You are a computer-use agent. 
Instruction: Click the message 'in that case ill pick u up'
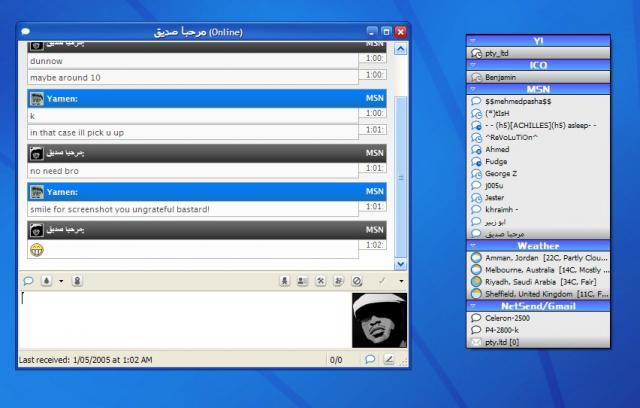(x=193, y=133)
